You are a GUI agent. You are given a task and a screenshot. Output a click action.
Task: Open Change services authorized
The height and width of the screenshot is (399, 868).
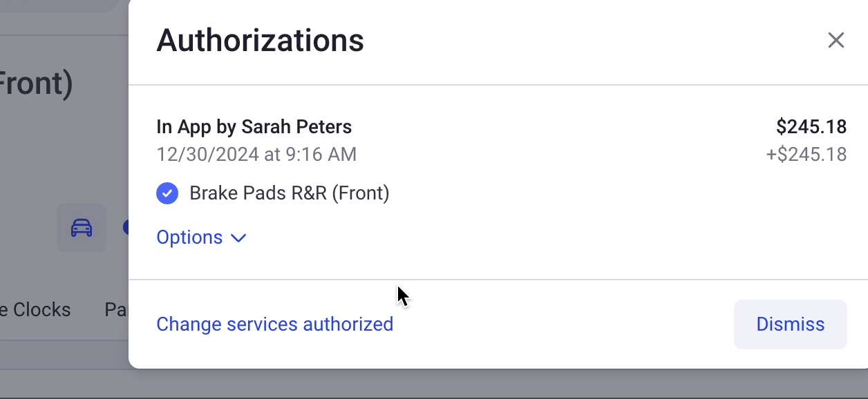click(x=274, y=324)
